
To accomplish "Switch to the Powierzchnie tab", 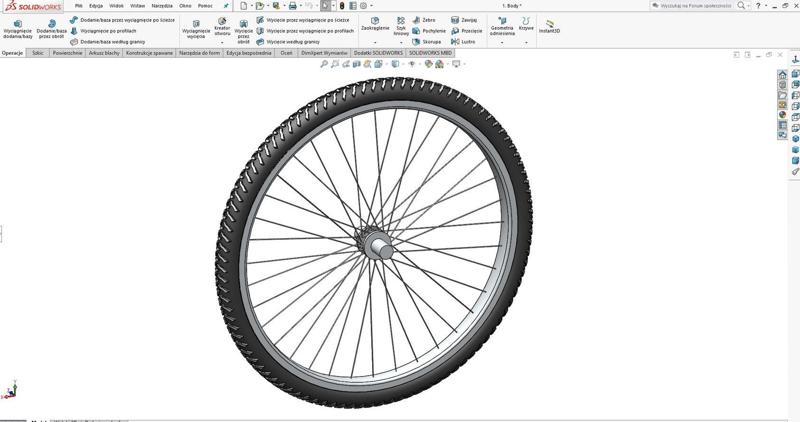I will (67, 53).
